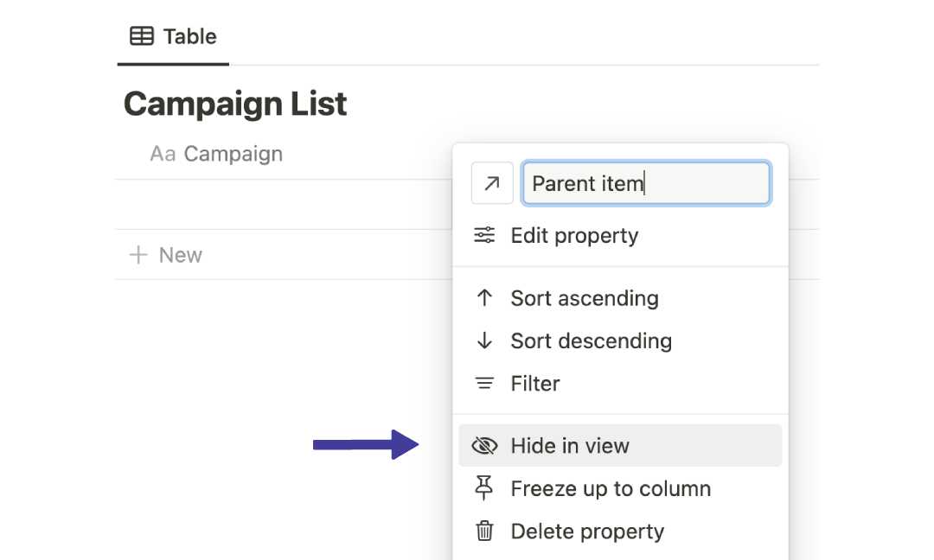The height and width of the screenshot is (560, 934).
Task: Click the open-as-page arrow icon
Action: (491, 183)
